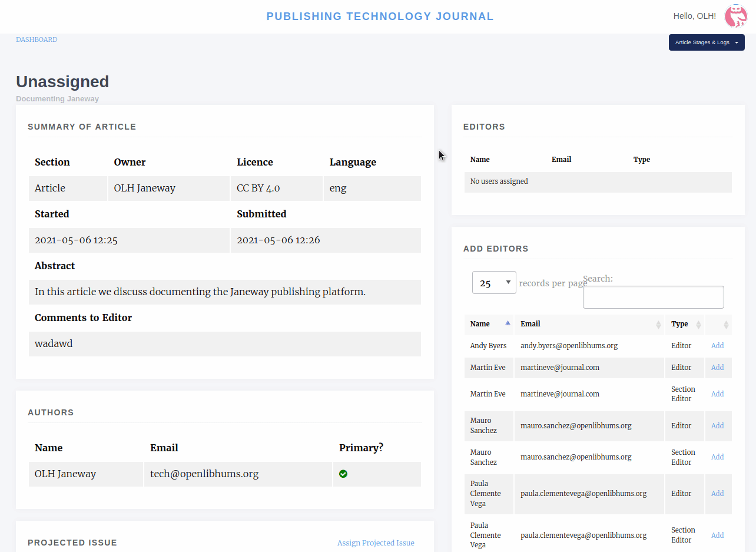Click Assign Projected Issue link
The height and width of the screenshot is (552, 756).
pos(376,543)
